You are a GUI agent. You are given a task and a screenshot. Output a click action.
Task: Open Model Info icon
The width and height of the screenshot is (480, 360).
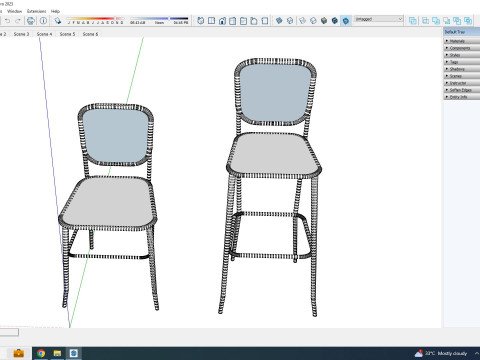tap(43, 21)
